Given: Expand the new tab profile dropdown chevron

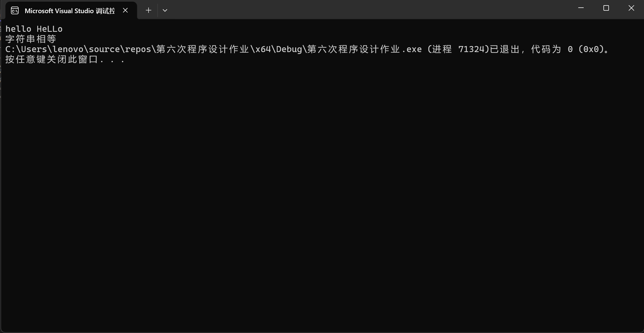Looking at the screenshot, I should click(x=165, y=10).
